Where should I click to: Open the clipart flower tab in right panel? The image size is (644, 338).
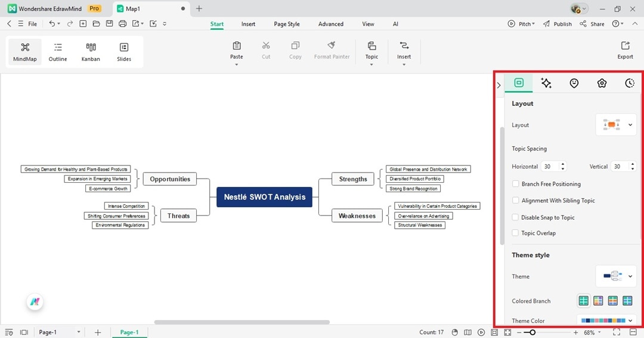pos(602,83)
